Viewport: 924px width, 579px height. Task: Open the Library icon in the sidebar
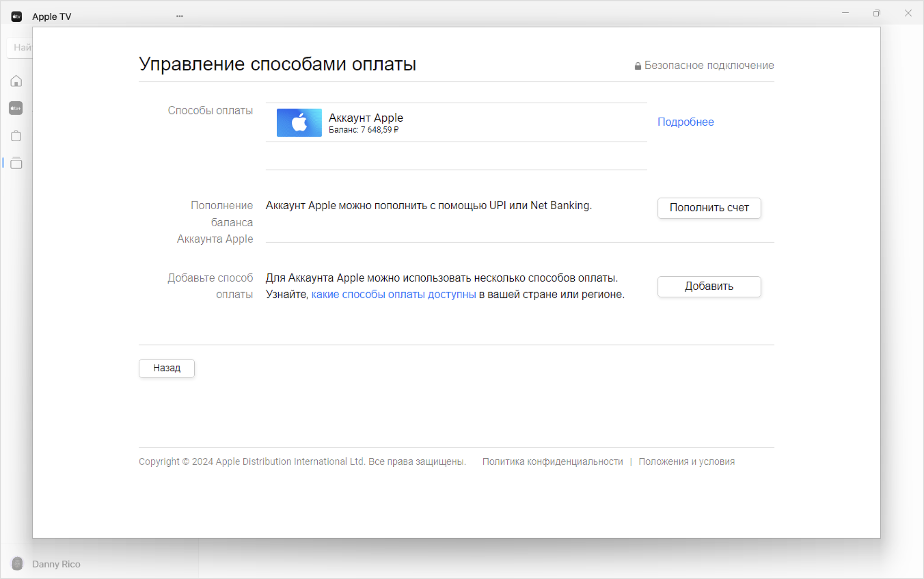click(16, 163)
